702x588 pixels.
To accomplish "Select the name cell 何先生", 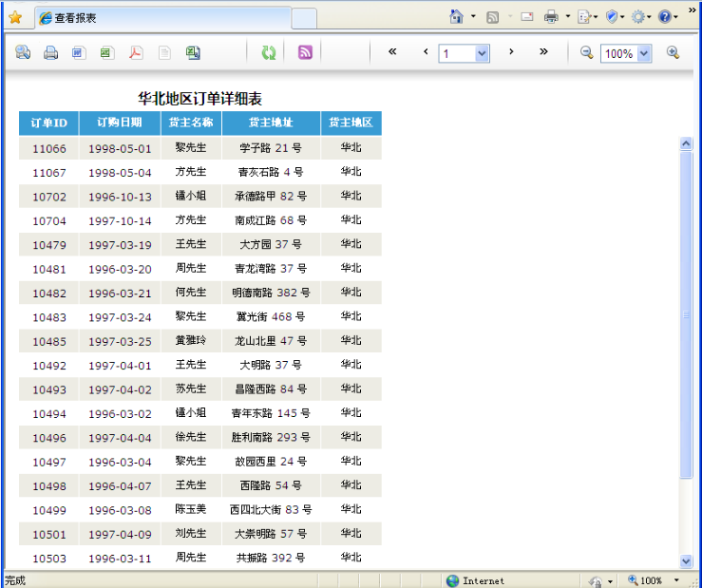I will tap(191, 293).
